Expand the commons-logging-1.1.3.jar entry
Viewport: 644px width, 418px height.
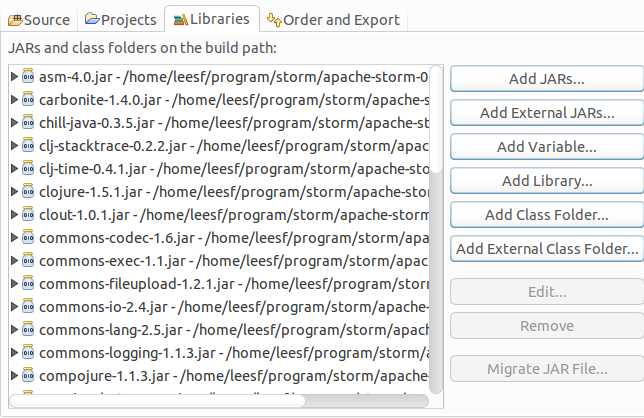[14, 352]
